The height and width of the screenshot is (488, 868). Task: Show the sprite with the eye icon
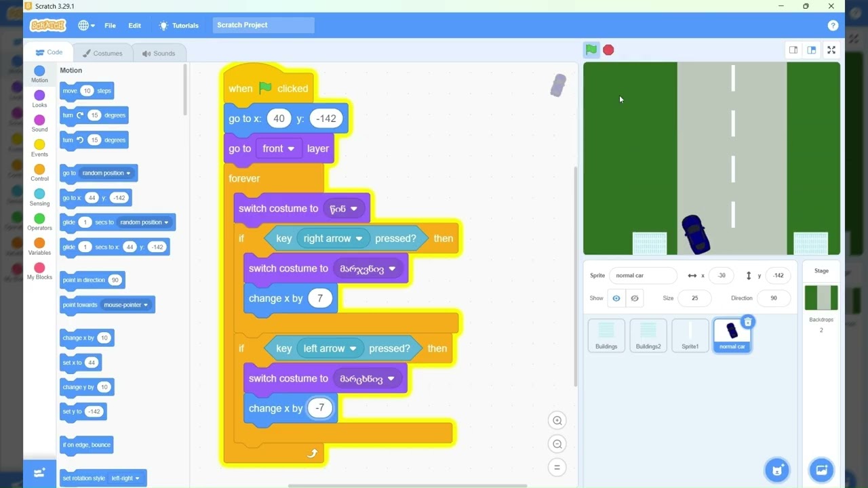(616, 298)
